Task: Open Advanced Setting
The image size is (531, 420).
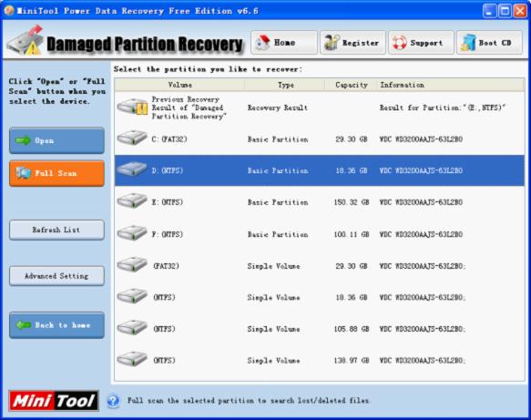Action: pos(56,276)
